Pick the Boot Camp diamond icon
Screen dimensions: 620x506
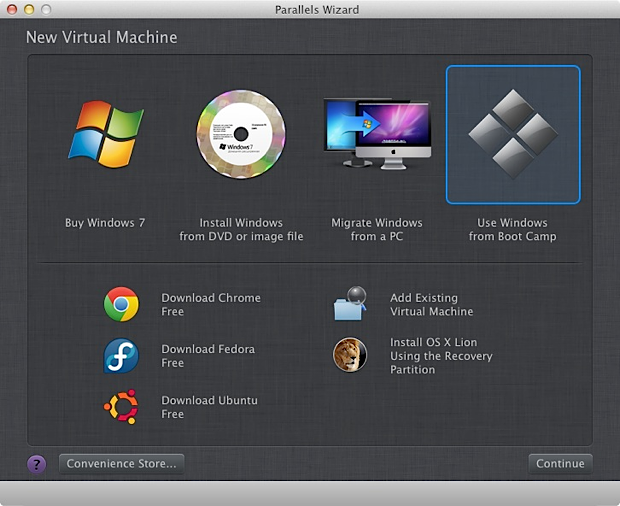coord(513,134)
